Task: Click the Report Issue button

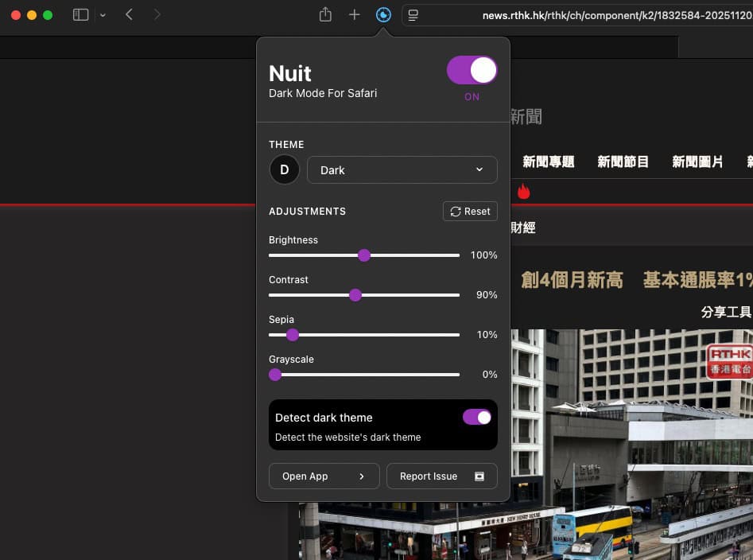Action: [442, 476]
